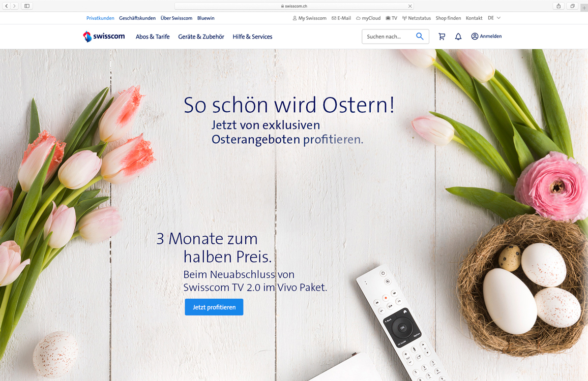Open Über Swisscom section

177,18
